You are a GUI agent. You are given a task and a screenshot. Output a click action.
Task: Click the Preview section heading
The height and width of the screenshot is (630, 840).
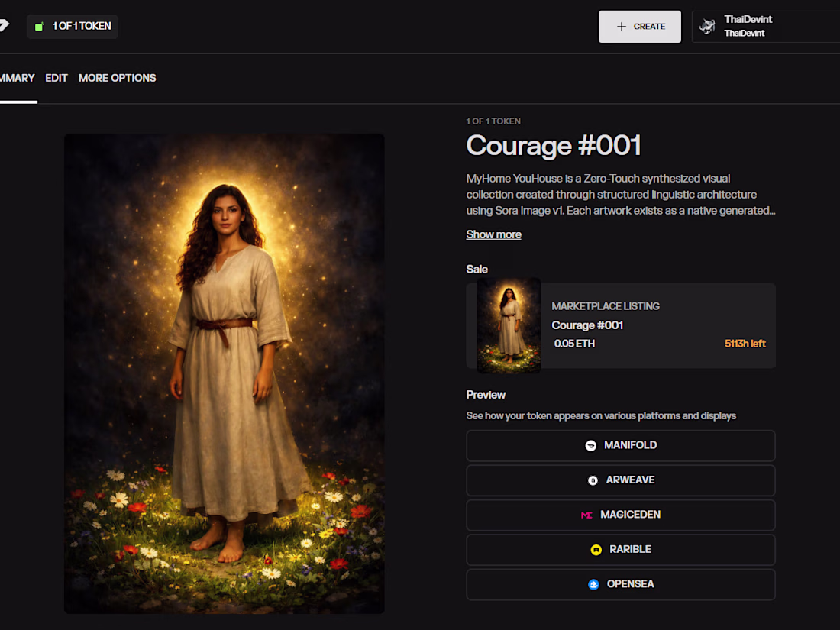coord(486,395)
